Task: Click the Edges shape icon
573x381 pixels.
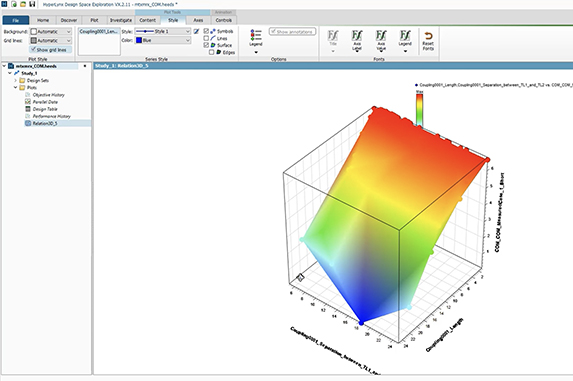Action: click(219, 52)
